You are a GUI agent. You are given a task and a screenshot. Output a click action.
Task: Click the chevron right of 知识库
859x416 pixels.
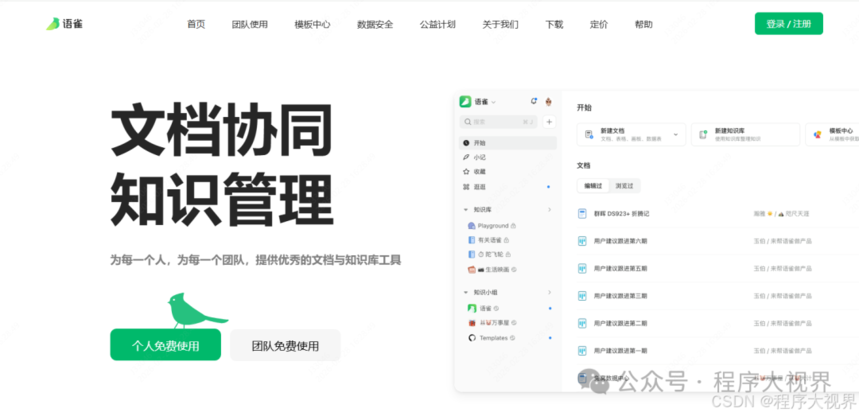point(549,209)
